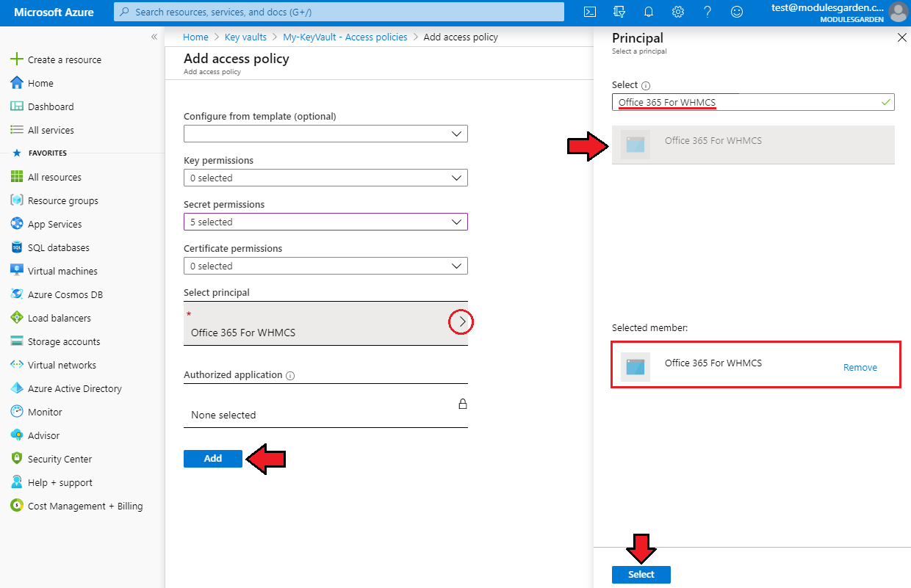911x588 pixels.
Task: Open Cost Management + Billing sidebar item
Action: point(85,506)
